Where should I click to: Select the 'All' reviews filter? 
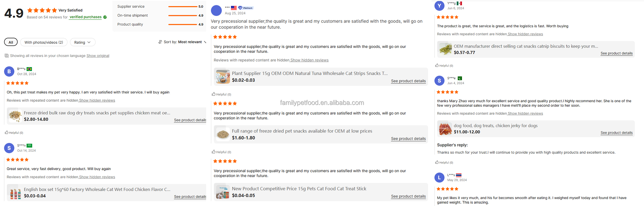tap(11, 42)
